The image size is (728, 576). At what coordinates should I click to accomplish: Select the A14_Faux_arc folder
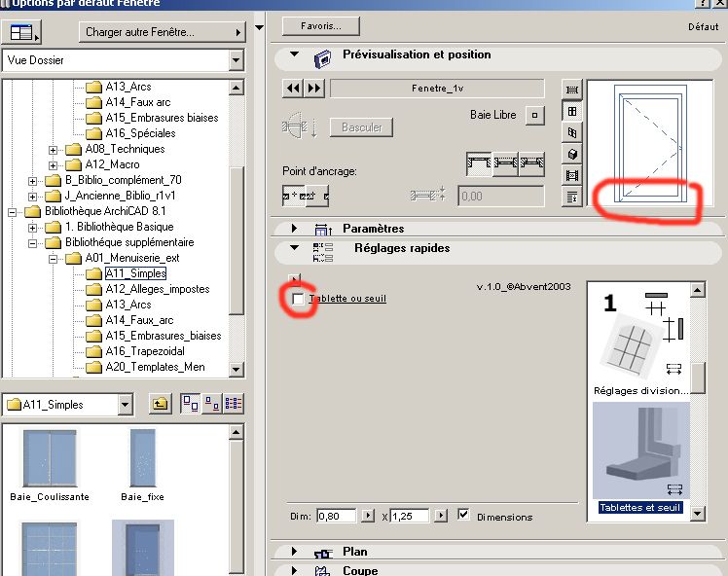pos(139,320)
